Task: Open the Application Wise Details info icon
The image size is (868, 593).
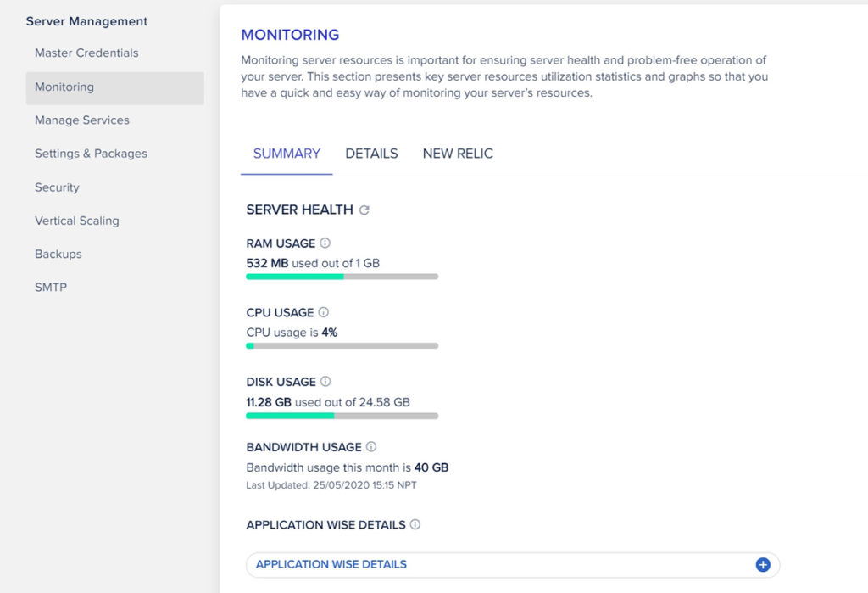Action: point(415,524)
